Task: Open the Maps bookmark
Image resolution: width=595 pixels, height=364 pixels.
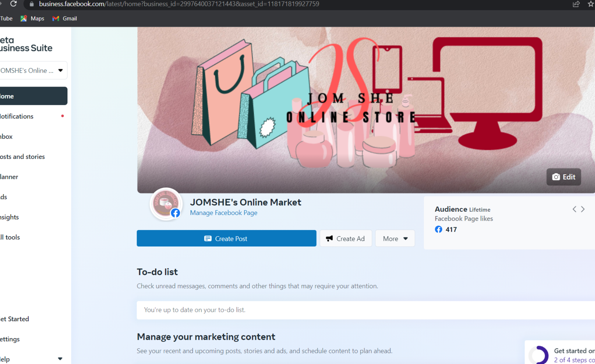Action: pyautogui.click(x=32, y=19)
